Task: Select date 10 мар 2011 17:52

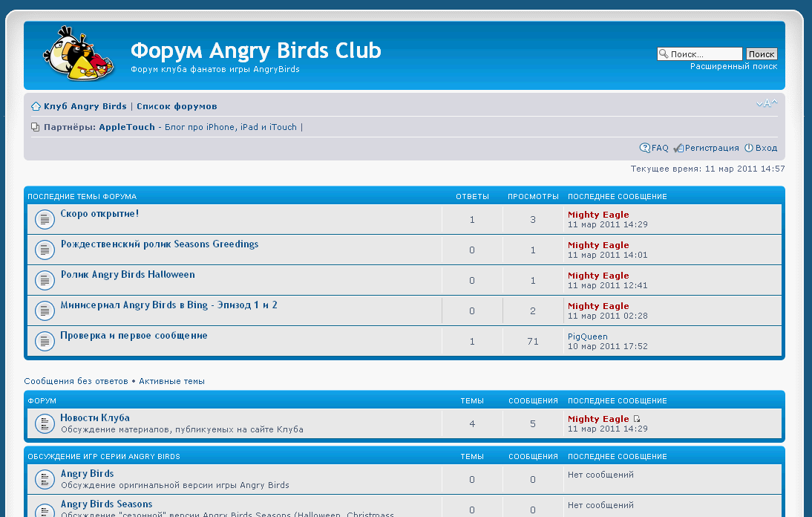Action: tap(607, 347)
